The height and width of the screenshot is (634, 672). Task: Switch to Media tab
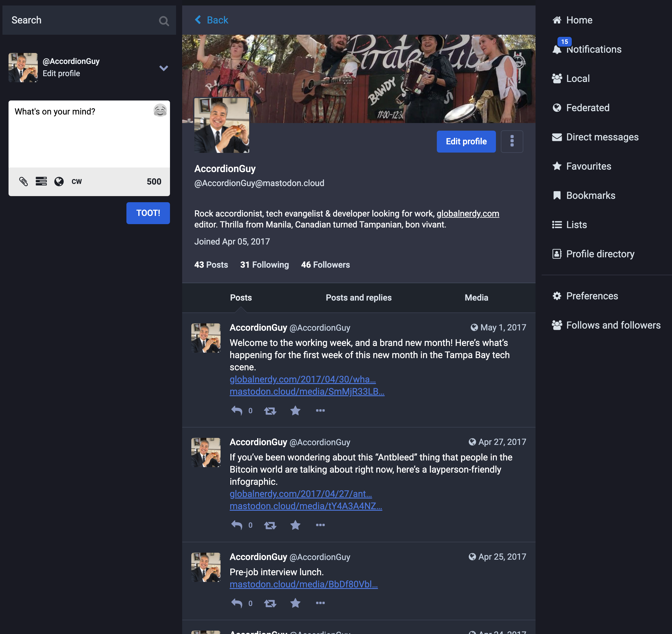[x=476, y=298]
